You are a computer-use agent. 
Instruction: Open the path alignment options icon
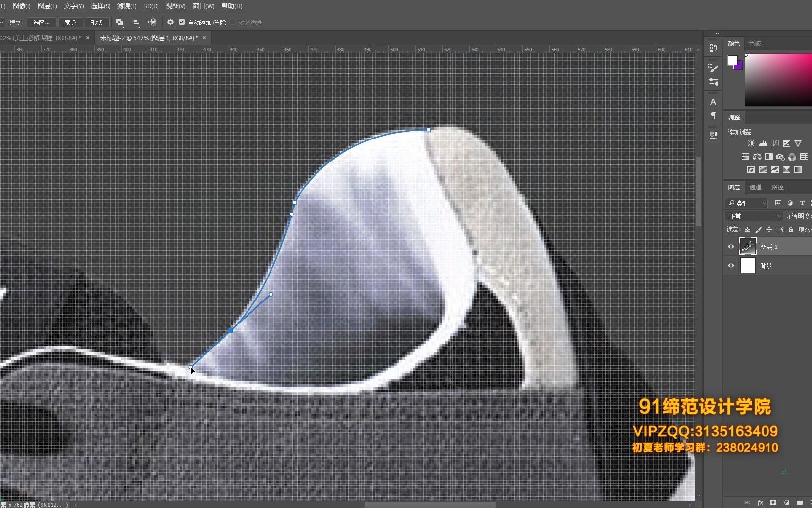(x=136, y=23)
